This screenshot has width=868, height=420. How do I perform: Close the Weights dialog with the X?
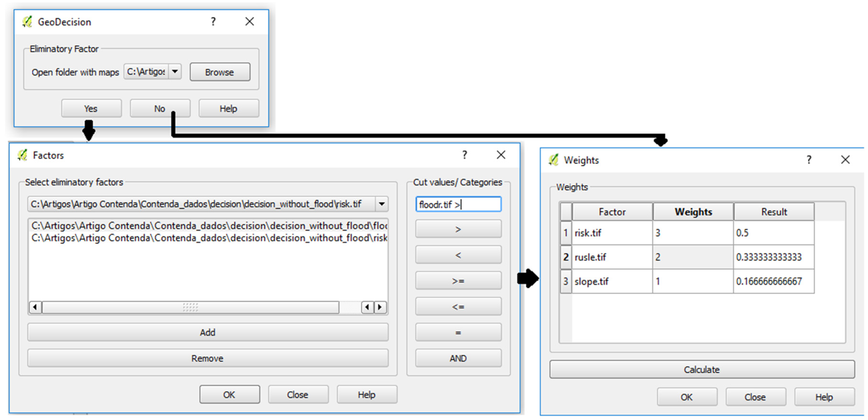tap(846, 159)
